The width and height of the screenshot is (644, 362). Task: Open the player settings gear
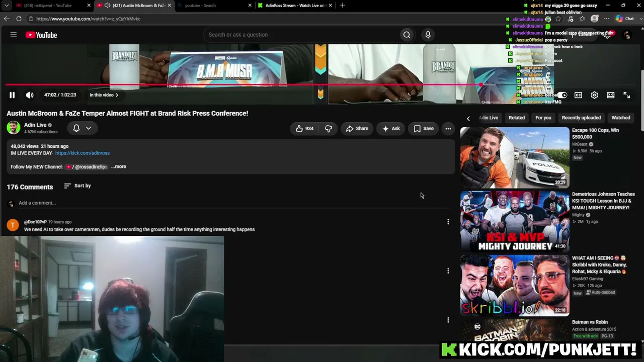point(594,95)
